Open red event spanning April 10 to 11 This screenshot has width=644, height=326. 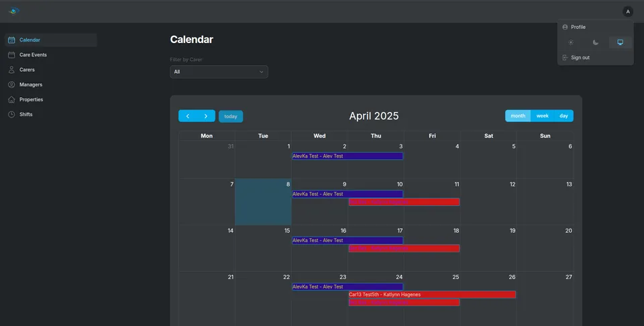coord(404,202)
